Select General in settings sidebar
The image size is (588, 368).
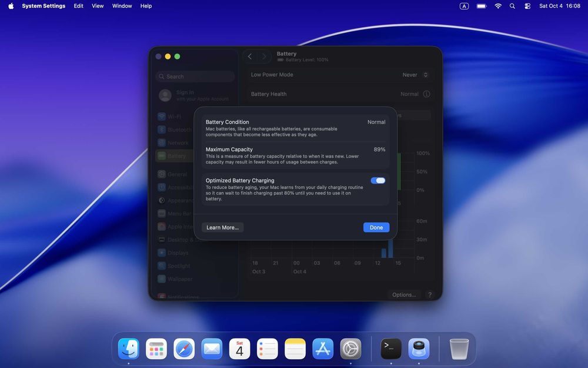[173, 174]
